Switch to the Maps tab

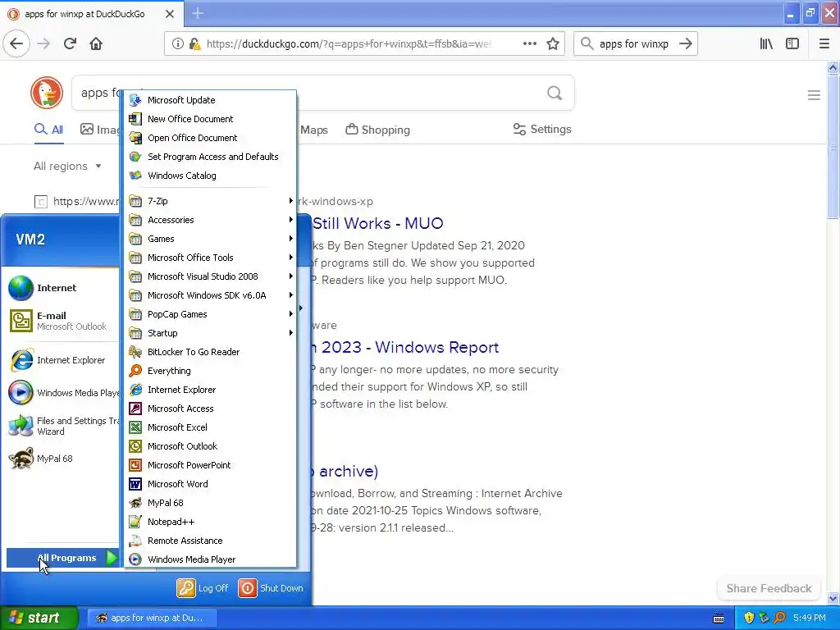pos(314,130)
